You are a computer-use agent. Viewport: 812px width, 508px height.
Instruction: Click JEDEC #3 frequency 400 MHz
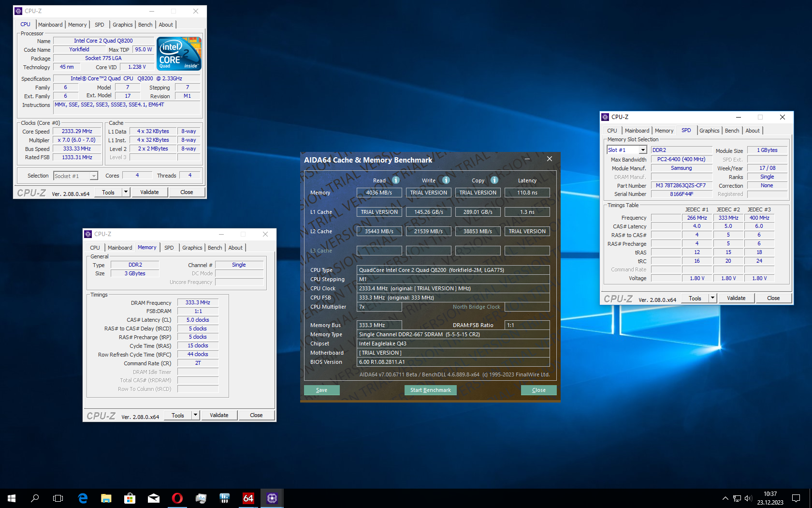[x=759, y=218]
